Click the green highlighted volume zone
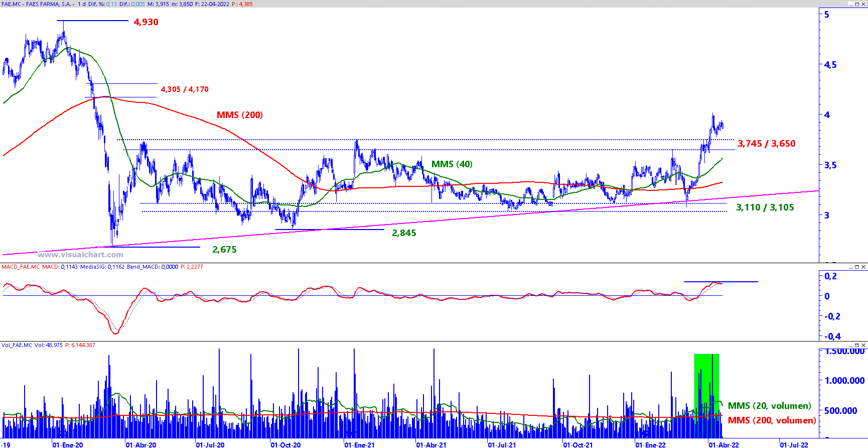Screen dimensions: 868x448 (x=706, y=396)
